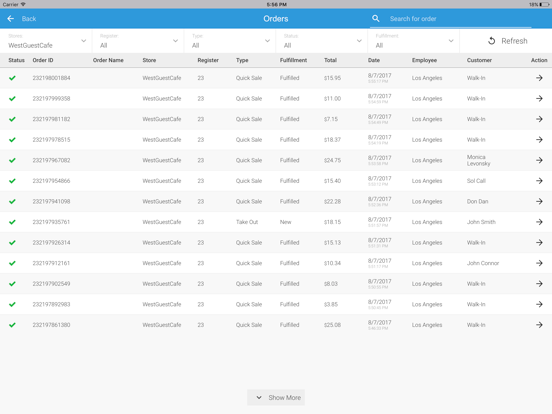Click status checkmark of order 232197999358
This screenshot has width=552, height=414.
pyautogui.click(x=12, y=99)
